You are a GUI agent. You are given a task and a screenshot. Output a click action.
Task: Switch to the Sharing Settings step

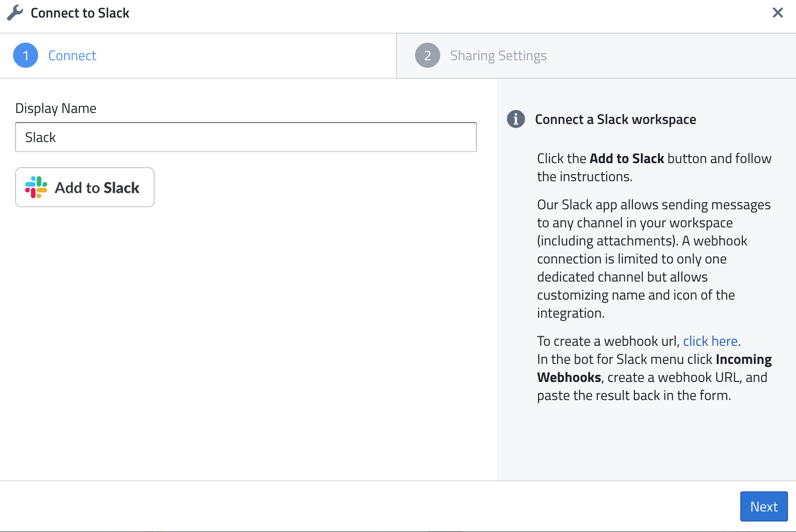click(498, 56)
